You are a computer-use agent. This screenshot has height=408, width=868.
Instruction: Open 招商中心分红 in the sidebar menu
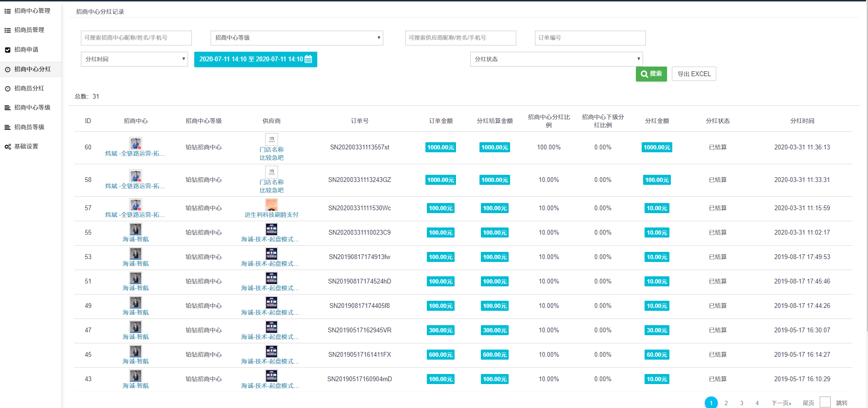click(32, 69)
